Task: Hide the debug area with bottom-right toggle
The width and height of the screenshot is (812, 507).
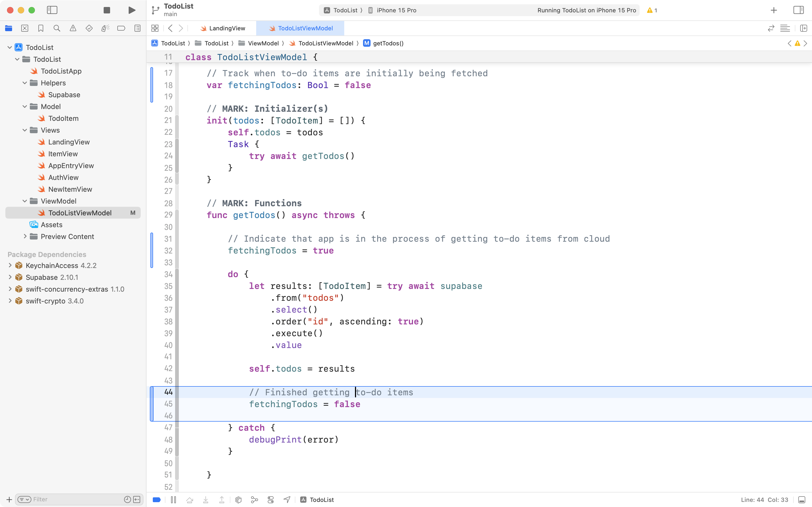Action: 803,499
